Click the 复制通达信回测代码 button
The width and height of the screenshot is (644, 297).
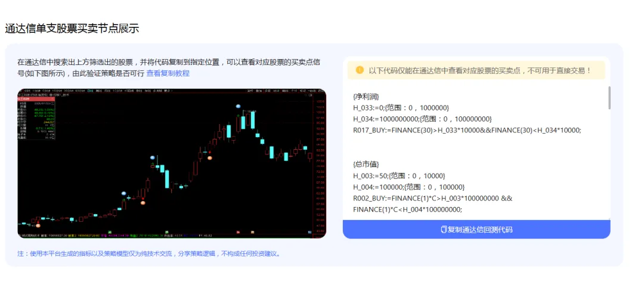pos(476,229)
